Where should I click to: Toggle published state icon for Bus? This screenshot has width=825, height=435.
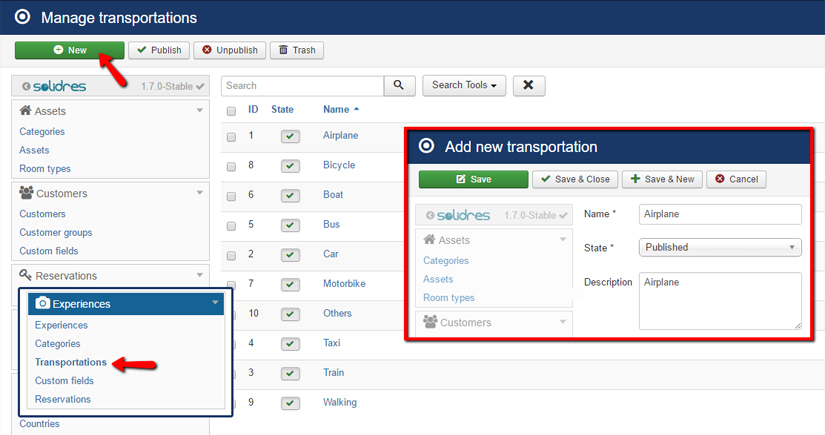[x=290, y=226]
